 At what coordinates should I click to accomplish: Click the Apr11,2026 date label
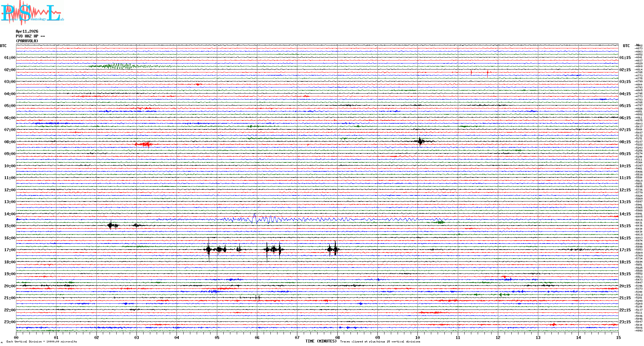coord(27,31)
